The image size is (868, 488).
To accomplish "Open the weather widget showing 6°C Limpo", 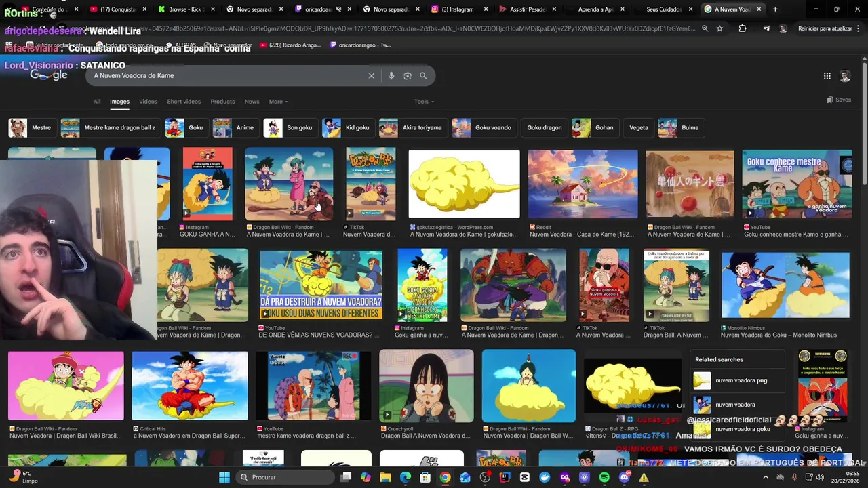I will 24,477.
